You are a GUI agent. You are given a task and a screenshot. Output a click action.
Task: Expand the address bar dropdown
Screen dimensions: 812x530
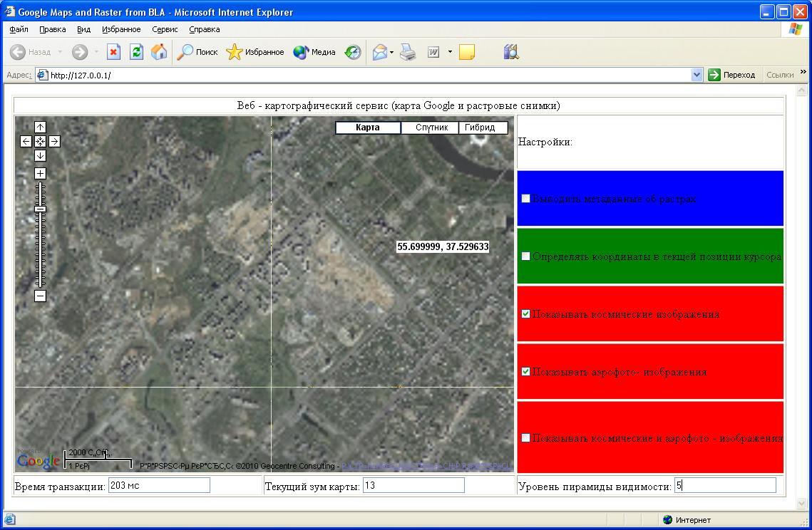(x=697, y=75)
